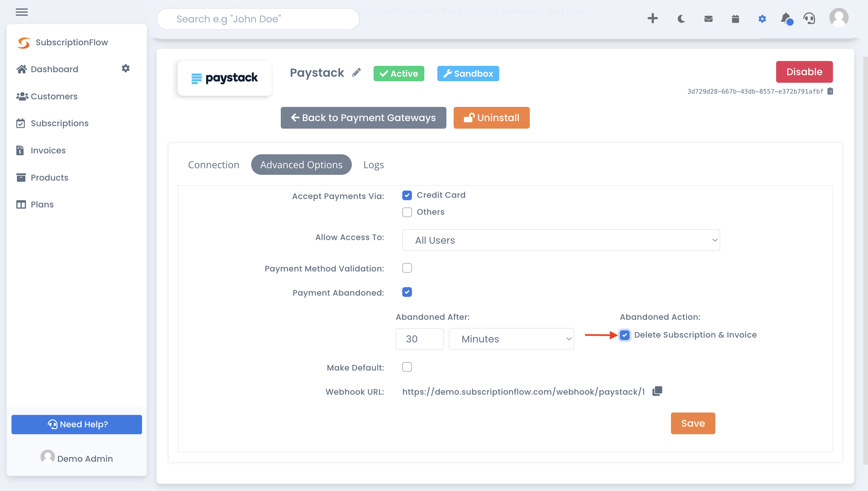Toggle dark mode using the moon icon

pyautogui.click(x=681, y=19)
